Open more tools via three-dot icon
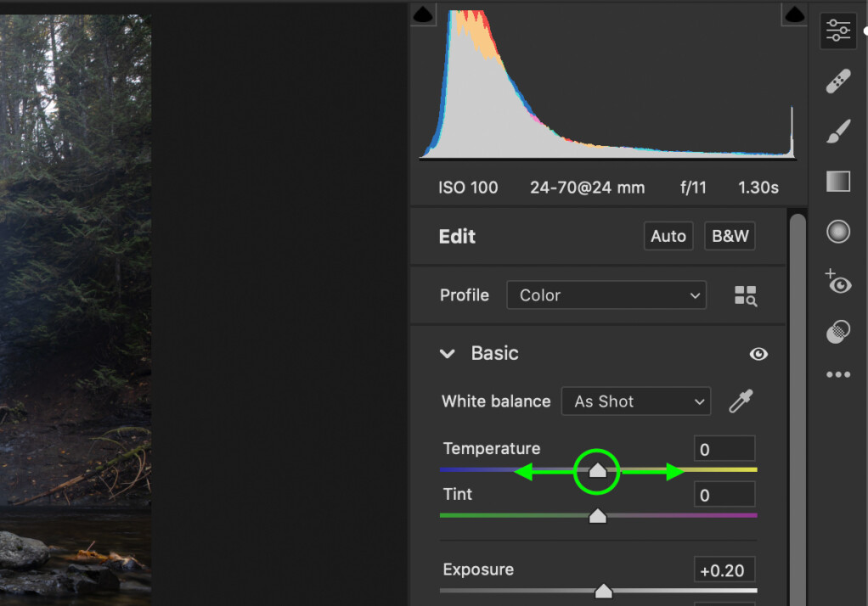Image resolution: width=868 pixels, height=606 pixels. pyautogui.click(x=837, y=374)
